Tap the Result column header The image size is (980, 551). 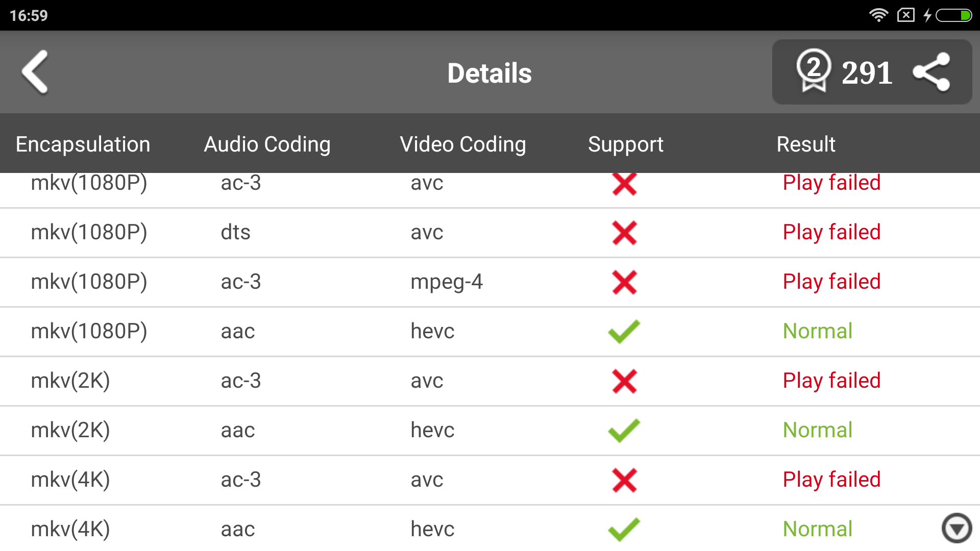click(x=805, y=144)
